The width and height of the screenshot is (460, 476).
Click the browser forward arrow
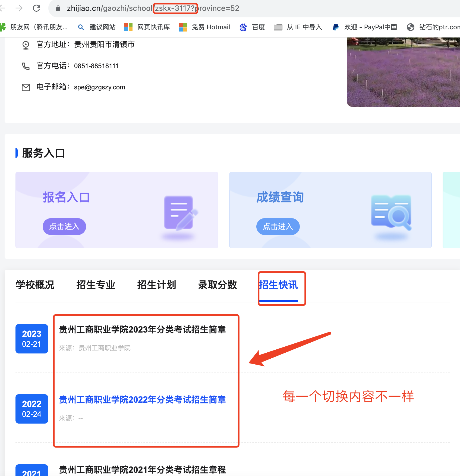point(19,8)
